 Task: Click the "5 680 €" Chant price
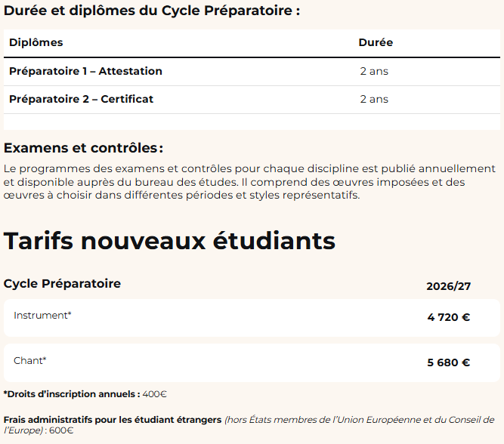448,362
